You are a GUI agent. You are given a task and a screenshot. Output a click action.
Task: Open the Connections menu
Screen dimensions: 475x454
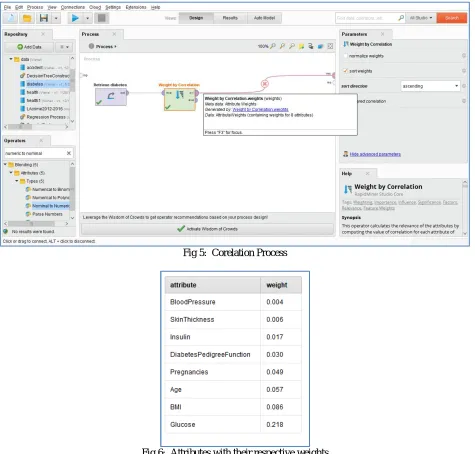coord(73,7)
